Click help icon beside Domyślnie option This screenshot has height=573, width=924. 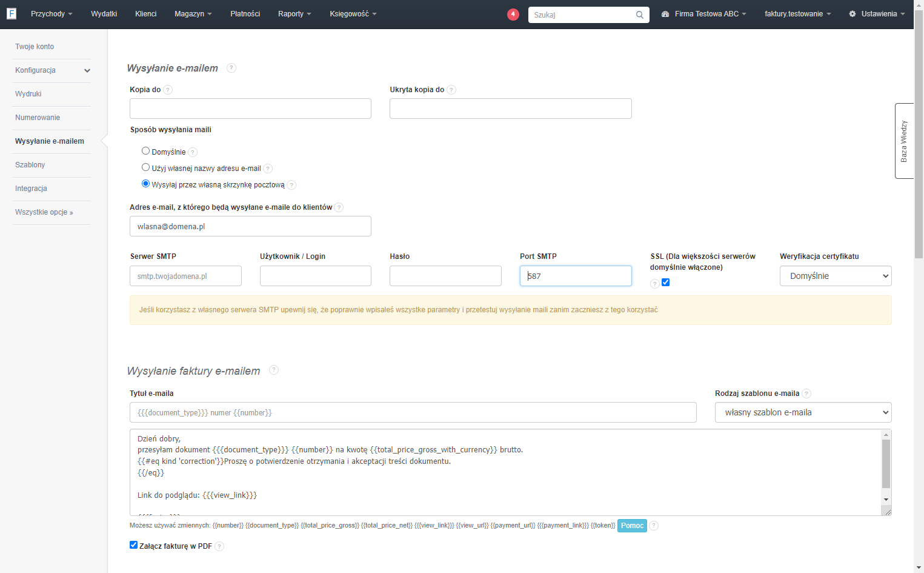193,152
